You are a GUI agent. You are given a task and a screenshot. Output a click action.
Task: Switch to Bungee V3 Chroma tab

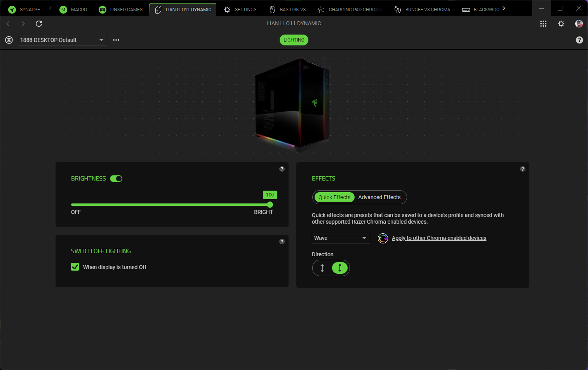[x=422, y=10]
